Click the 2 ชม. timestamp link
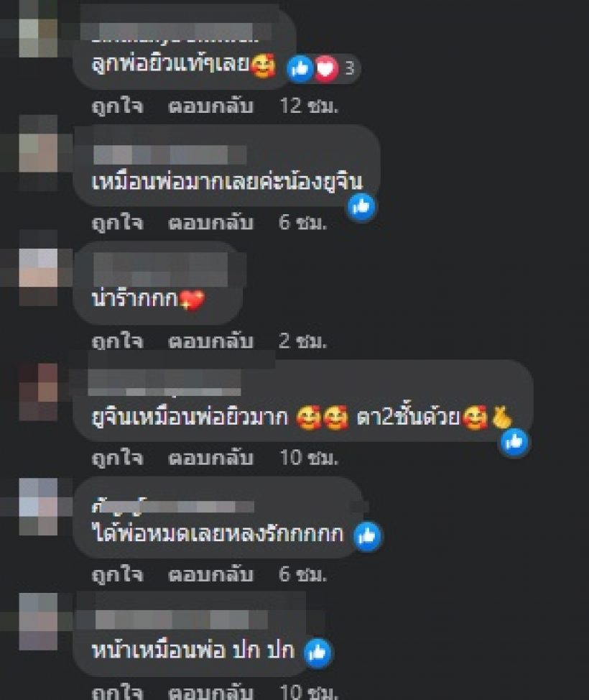Image resolution: width=589 pixels, height=700 pixels. click(302, 341)
